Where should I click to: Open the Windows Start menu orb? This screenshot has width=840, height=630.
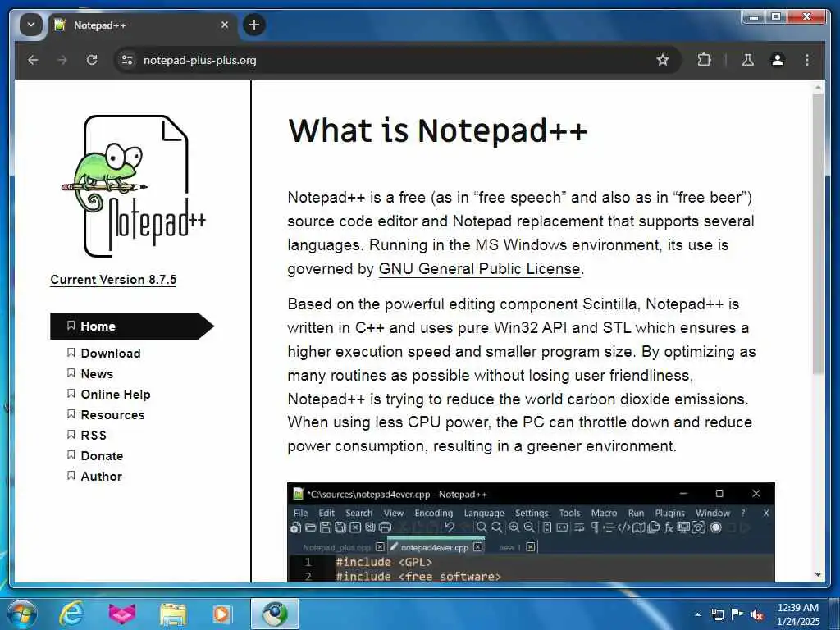click(x=21, y=614)
